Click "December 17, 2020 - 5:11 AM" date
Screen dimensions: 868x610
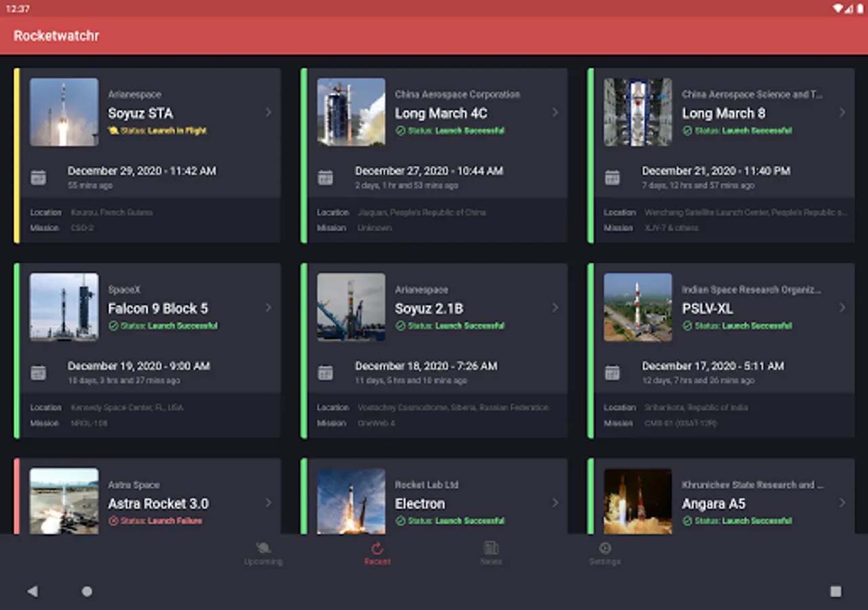pos(713,366)
